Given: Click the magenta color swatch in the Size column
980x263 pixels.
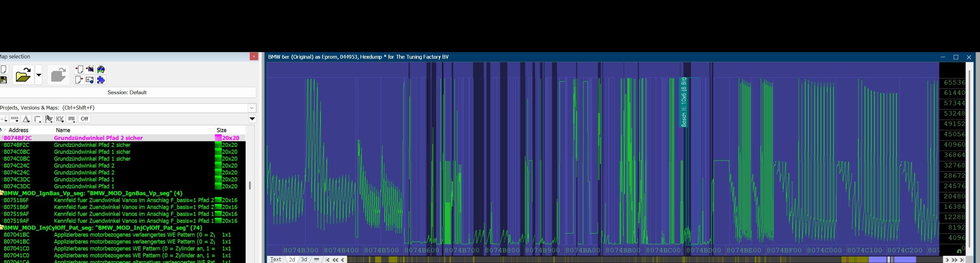Looking at the screenshot, I should point(218,138).
